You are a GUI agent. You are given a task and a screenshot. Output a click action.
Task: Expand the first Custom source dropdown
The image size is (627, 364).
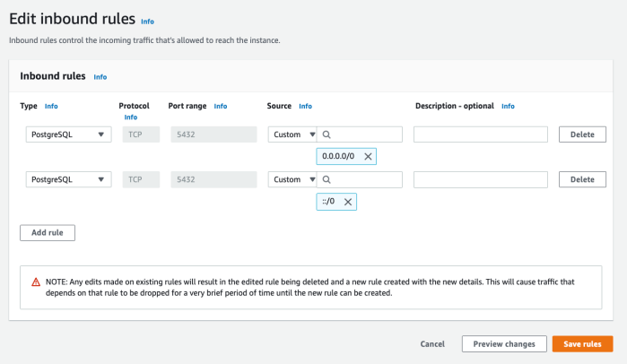click(x=292, y=134)
